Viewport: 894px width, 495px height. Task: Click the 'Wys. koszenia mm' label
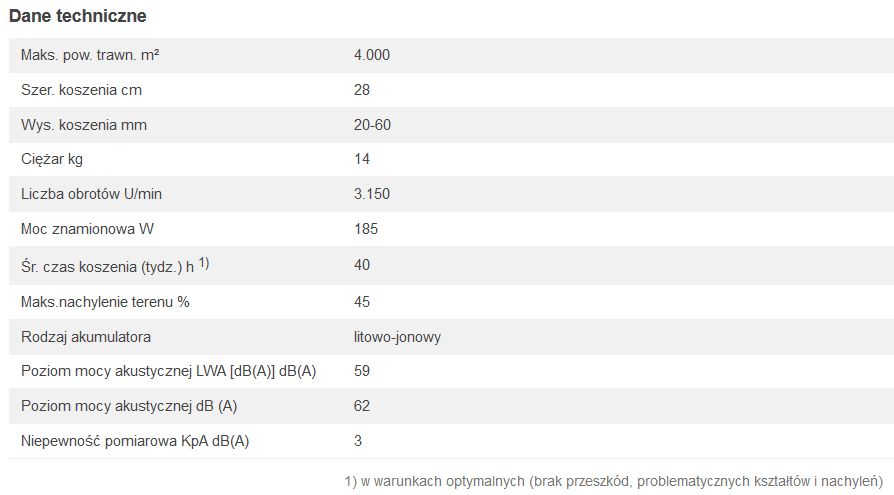coord(84,125)
